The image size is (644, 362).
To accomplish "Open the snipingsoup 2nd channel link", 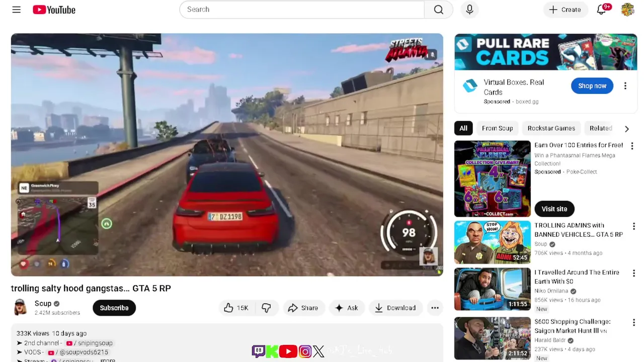I will point(90,343).
